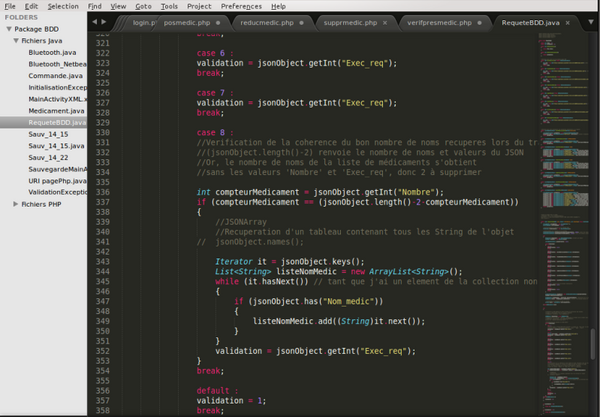Open the Goto menu
The width and height of the screenshot is (600, 417).
(144, 6)
